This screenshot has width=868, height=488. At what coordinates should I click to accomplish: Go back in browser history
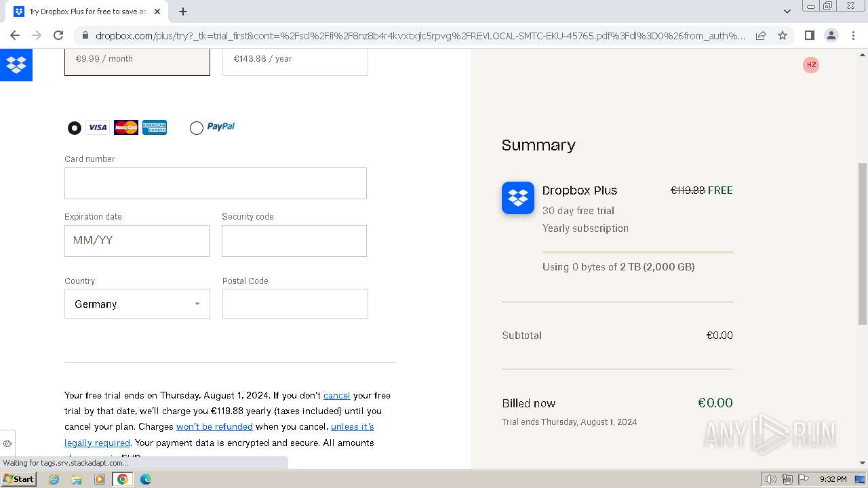click(x=15, y=35)
